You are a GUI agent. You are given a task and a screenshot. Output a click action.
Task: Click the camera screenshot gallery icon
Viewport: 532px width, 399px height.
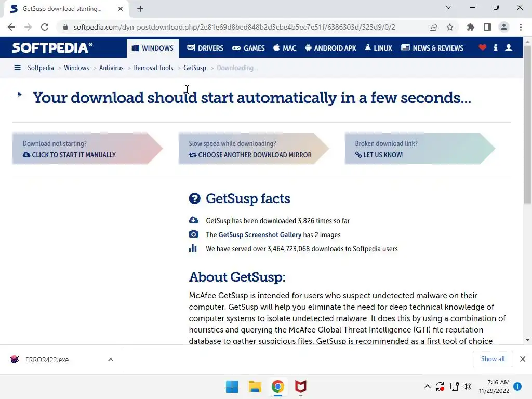pos(193,234)
